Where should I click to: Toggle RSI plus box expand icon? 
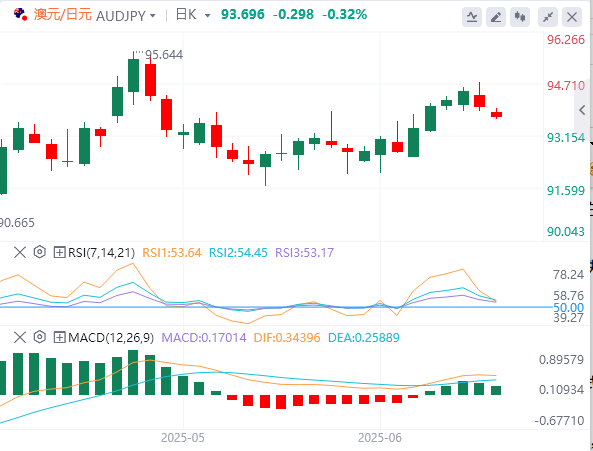[x=59, y=252]
